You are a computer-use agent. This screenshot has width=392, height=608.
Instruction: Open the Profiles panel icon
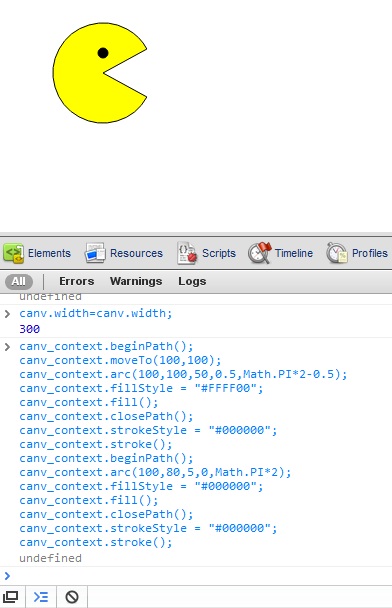[x=336, y=253]
